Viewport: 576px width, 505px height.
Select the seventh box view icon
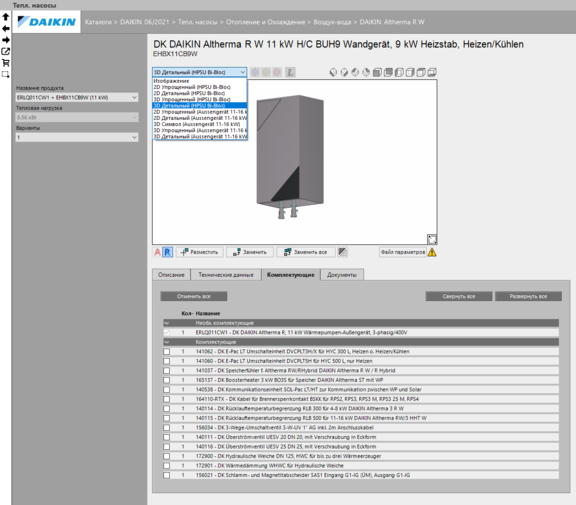point(399,72)
